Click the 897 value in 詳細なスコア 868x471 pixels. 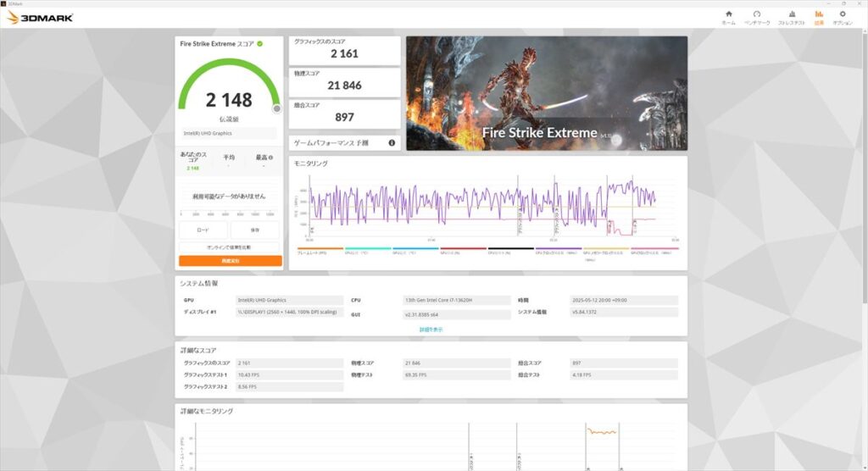[x=624, y=363]
